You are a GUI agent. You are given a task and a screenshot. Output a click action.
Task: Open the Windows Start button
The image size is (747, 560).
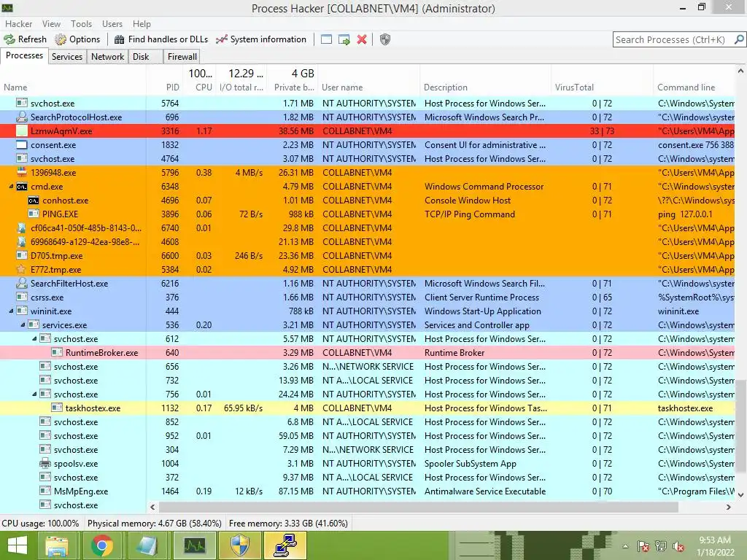pos(18,545)
